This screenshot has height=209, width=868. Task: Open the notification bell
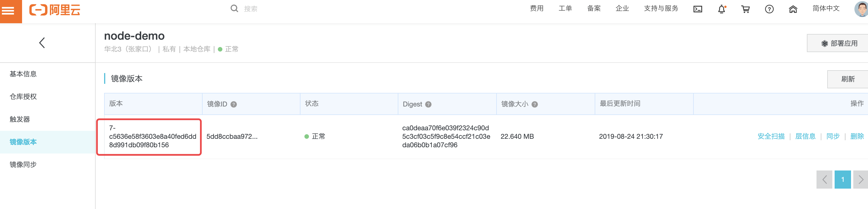(721, 9)
